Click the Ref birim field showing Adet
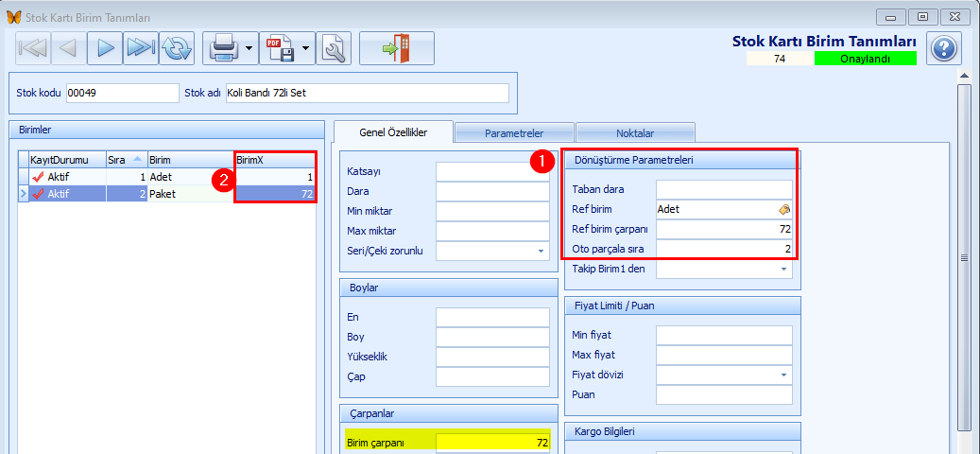 [724, 209]
